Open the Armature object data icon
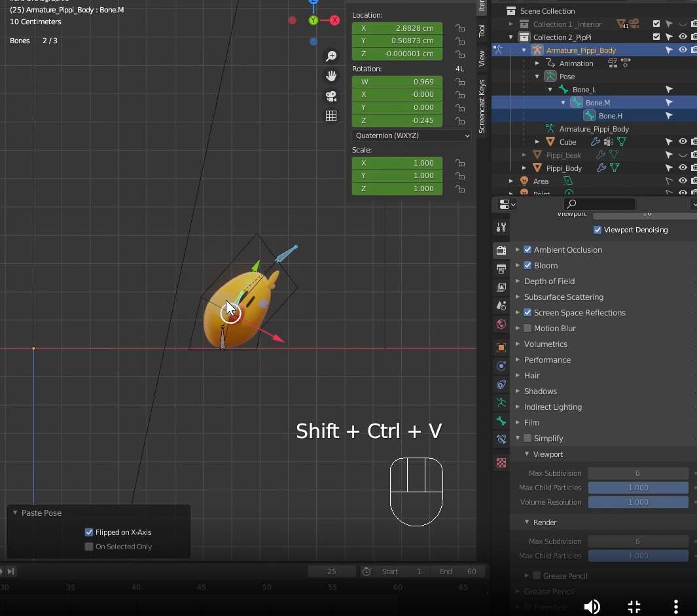 tap(501, 403)
